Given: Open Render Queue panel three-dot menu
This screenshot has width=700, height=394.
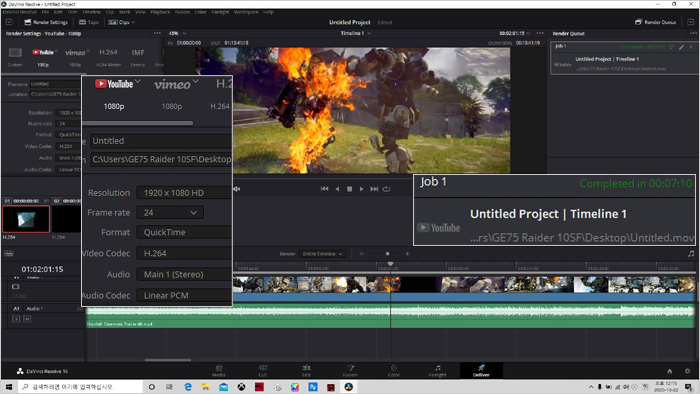Looking at the screenshot, I should coord(693,33).
